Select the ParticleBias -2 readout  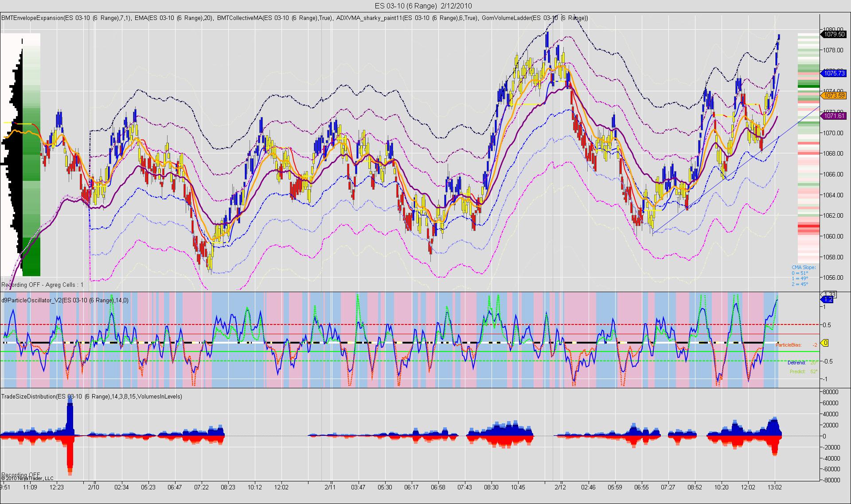(x=796, y=344)
